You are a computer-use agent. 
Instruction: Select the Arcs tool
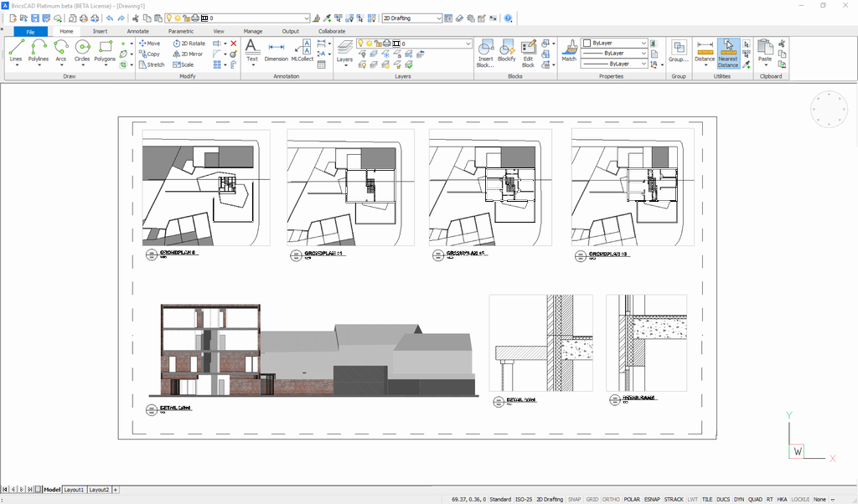point(60,50)
